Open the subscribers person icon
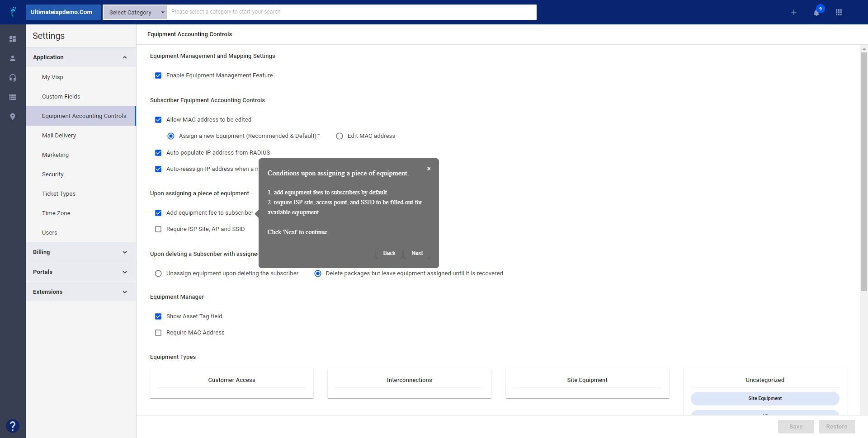This screenshot has height=438, width=868. [x=13, y=58]
